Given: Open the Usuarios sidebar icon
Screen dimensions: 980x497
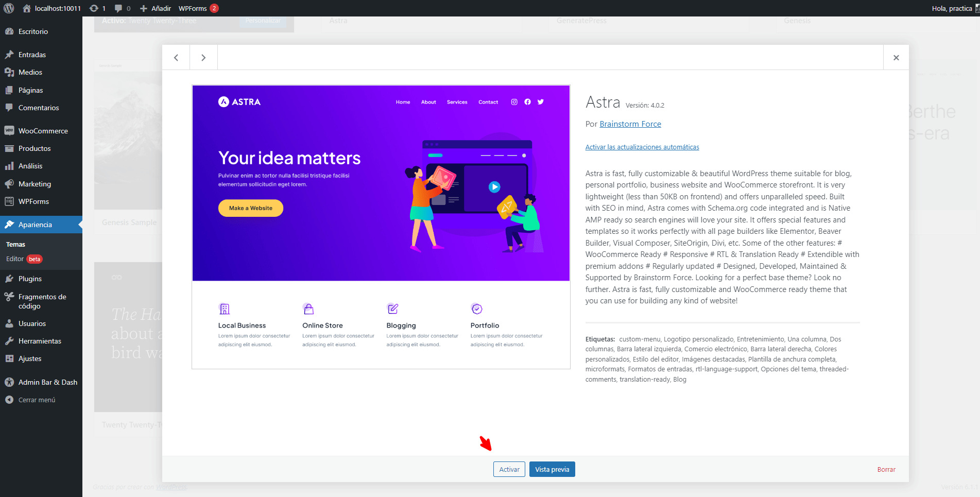Looking at the screenshot, I should (9, 323).
